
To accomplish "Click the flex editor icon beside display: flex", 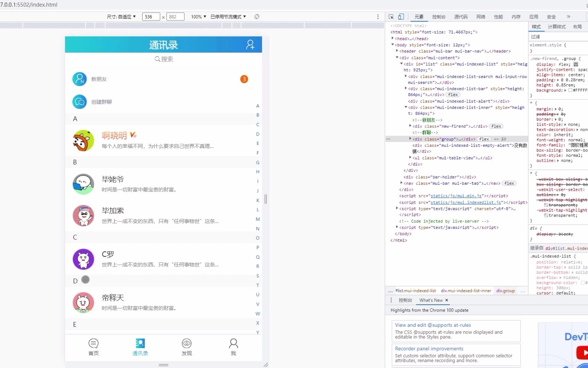I will click(x=576, y=64).
